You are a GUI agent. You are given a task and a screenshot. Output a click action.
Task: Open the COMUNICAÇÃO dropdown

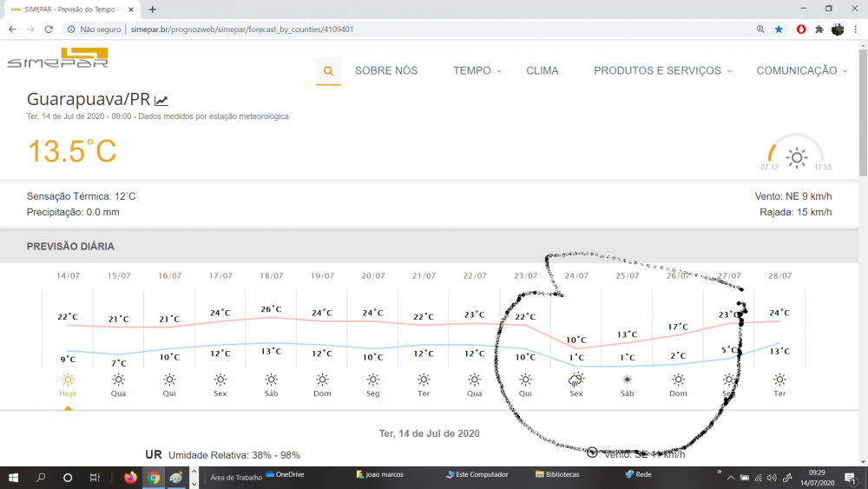(x=801, y=70)
